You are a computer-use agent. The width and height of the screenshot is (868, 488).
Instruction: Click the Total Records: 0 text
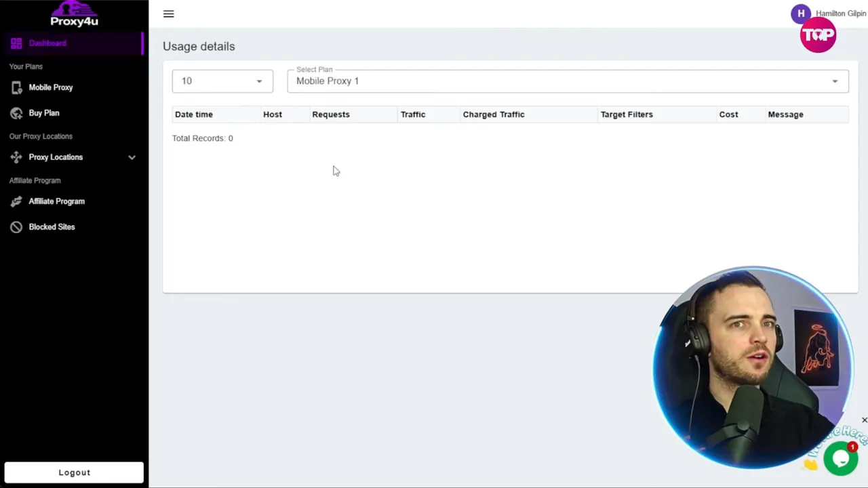[x=202, y=138]
